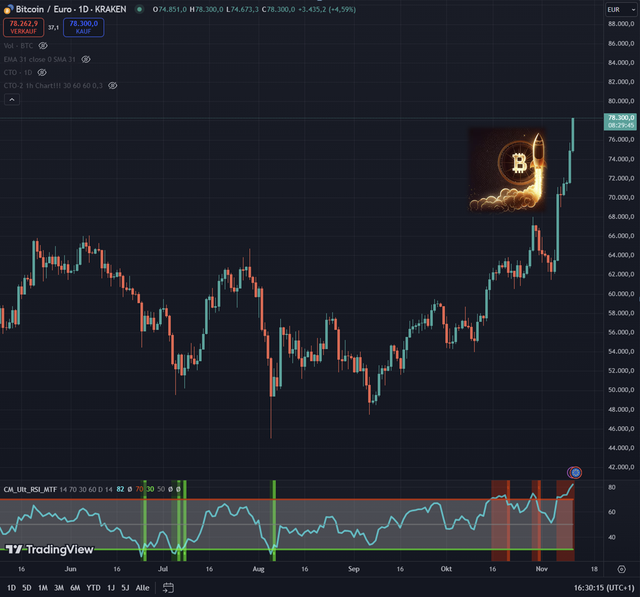
Task: Click the Jun label on time axis
Action: pyautogui.click(x=71, y=569)
